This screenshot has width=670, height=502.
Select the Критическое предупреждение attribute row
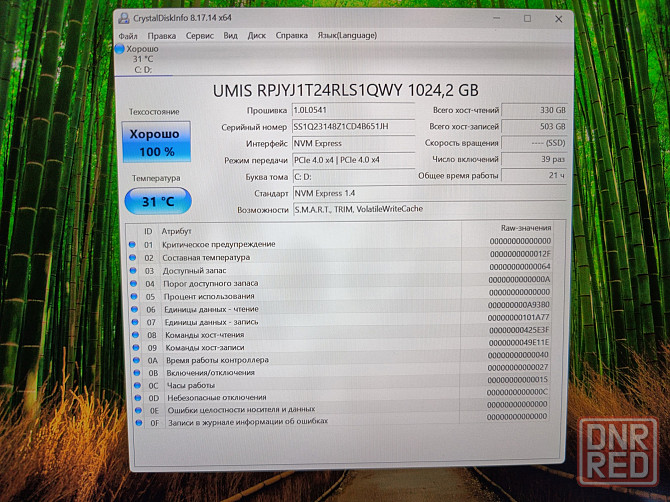[340, 244]
